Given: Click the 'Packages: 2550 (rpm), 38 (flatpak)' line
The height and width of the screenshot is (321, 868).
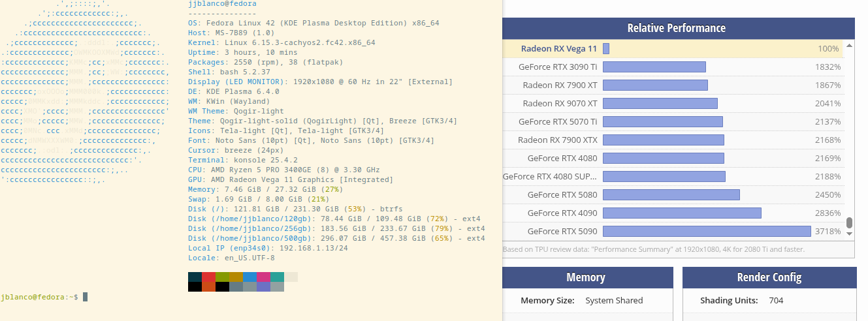Looking at the screenshot, I should [x=265, y=62].
